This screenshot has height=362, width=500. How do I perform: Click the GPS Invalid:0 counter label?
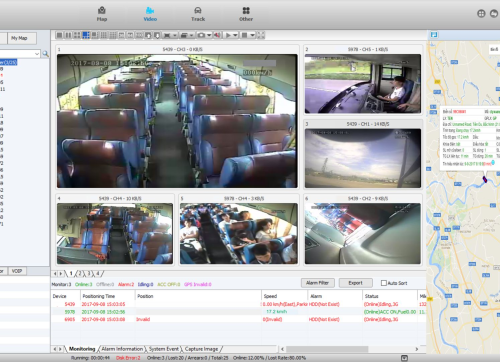(198, 284)
